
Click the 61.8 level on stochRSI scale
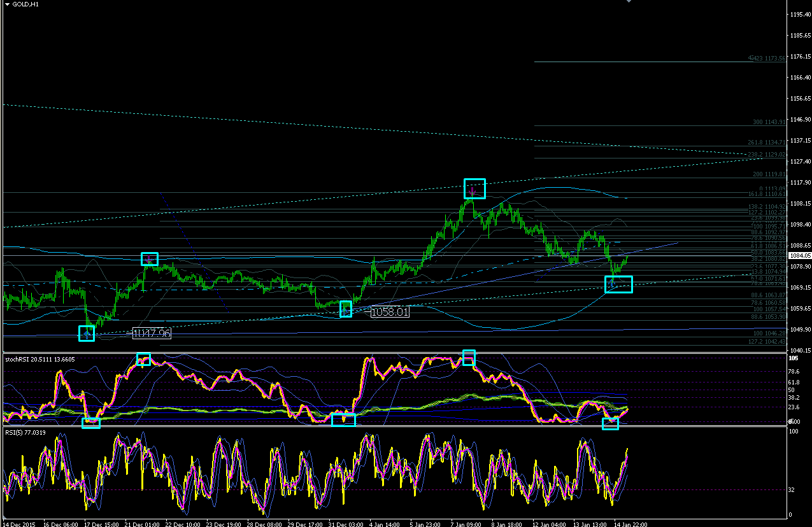point(794,383)
